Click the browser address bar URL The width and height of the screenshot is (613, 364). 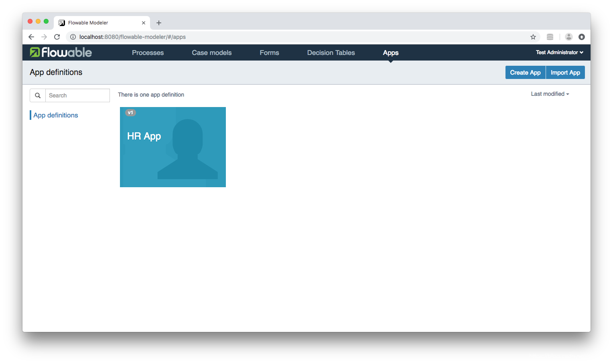132,37
